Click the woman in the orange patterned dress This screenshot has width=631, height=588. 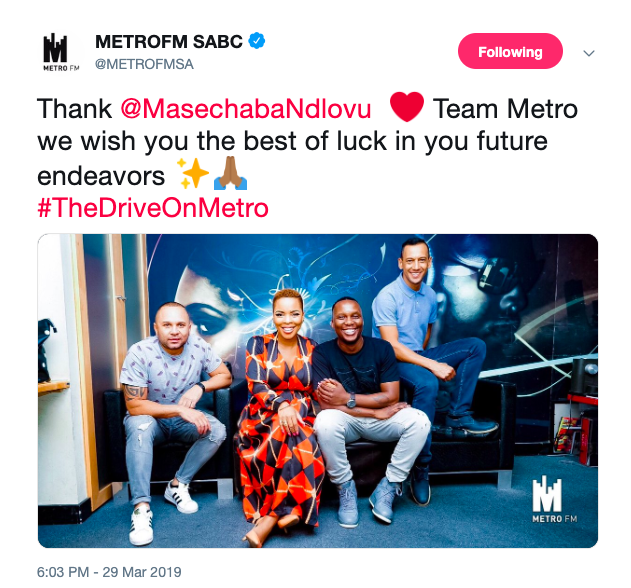tap(280, 415)
